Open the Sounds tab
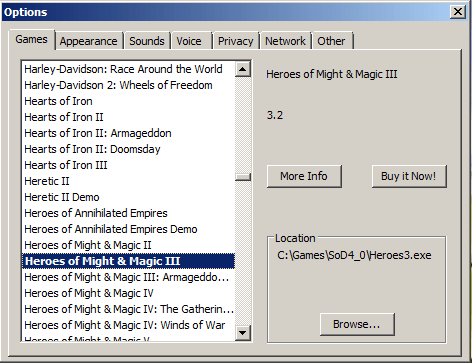 point(147,41)
